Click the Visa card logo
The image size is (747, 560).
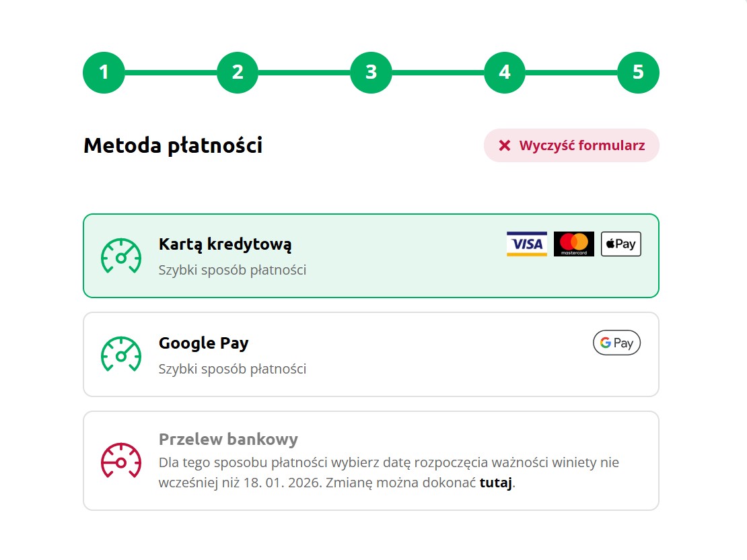coord(526,244)
